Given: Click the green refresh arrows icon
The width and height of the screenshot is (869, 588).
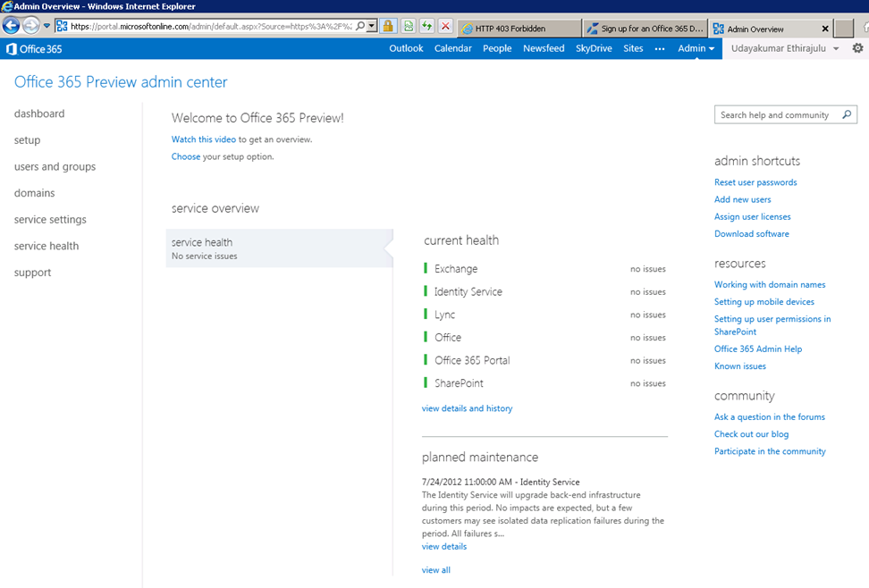Looking at the screenshot, I should click(x=426, y=26).
